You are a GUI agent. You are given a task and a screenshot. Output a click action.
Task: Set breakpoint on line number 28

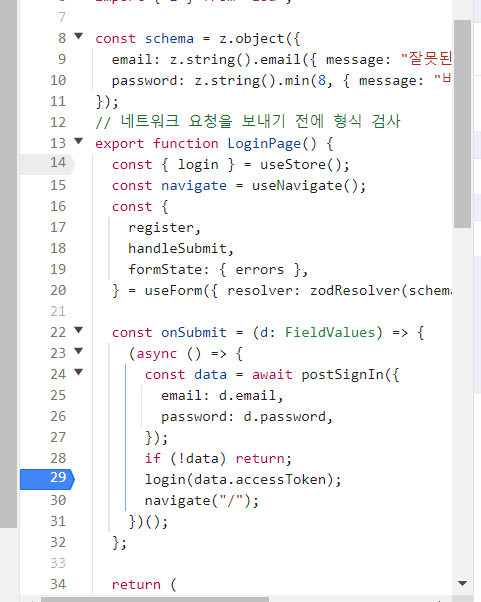coord(58,458)
